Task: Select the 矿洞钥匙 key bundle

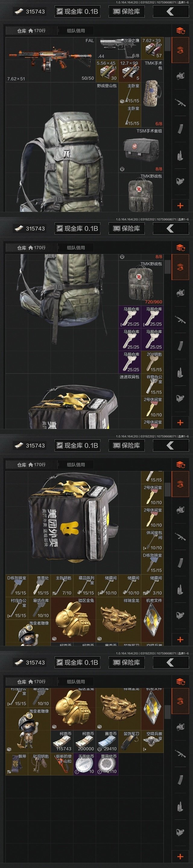Action: 39,764
